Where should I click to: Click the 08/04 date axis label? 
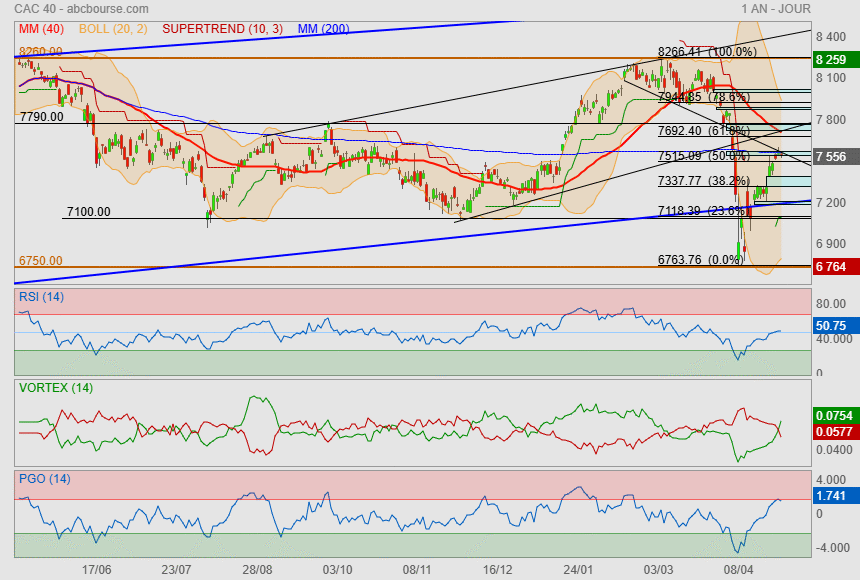click(738, 569)
